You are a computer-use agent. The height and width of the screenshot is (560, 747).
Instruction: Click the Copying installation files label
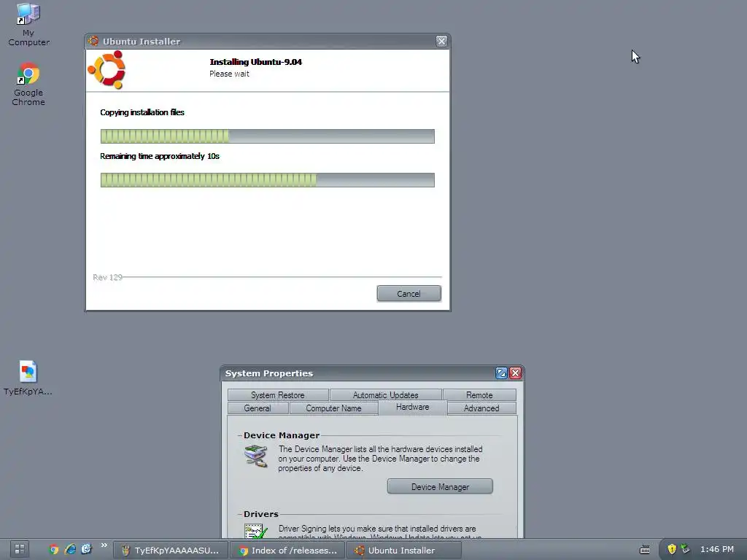click(142, 112)
